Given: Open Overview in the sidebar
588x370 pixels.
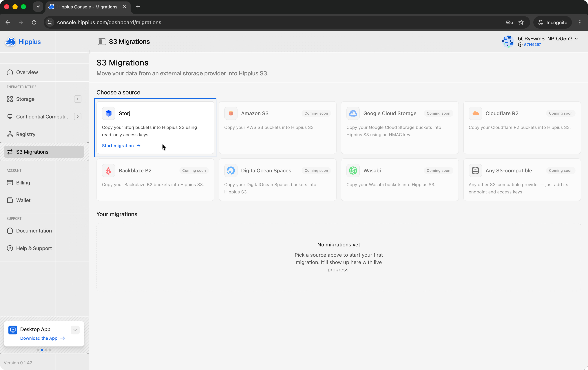Looking at the screenshot, I should point(44,72).
